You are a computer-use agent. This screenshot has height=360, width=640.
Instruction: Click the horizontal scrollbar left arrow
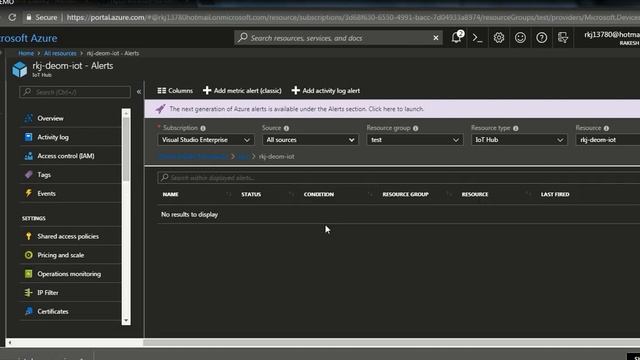click(x=9, y=342)
